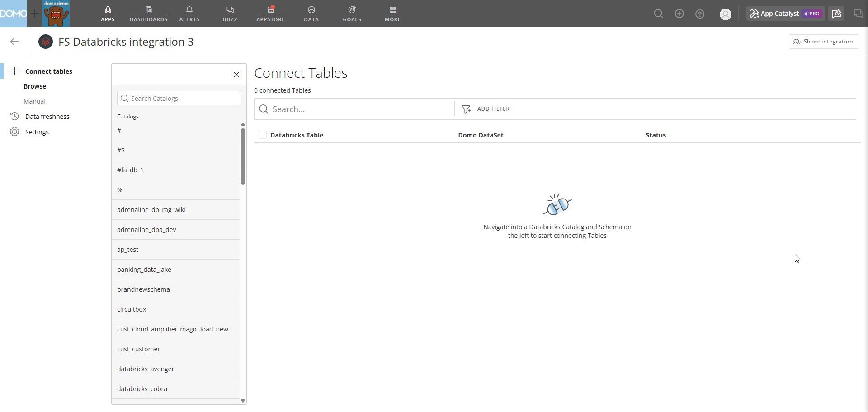Open brandnewschema catalog
The height and width of the screenshot is (412, 868).
pos(175,289)
